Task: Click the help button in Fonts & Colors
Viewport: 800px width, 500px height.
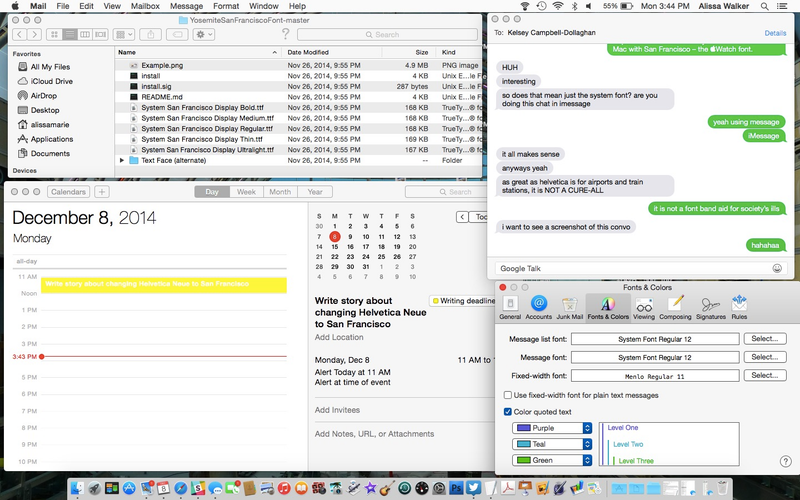Action: point(786,461)
